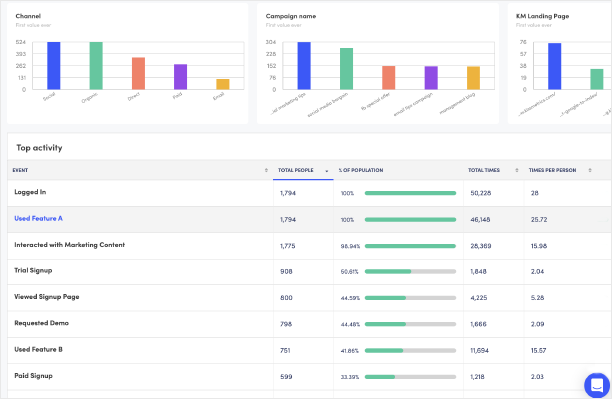Sort by Total People descending arrow

pyautogui.click(x=327, y=171)
